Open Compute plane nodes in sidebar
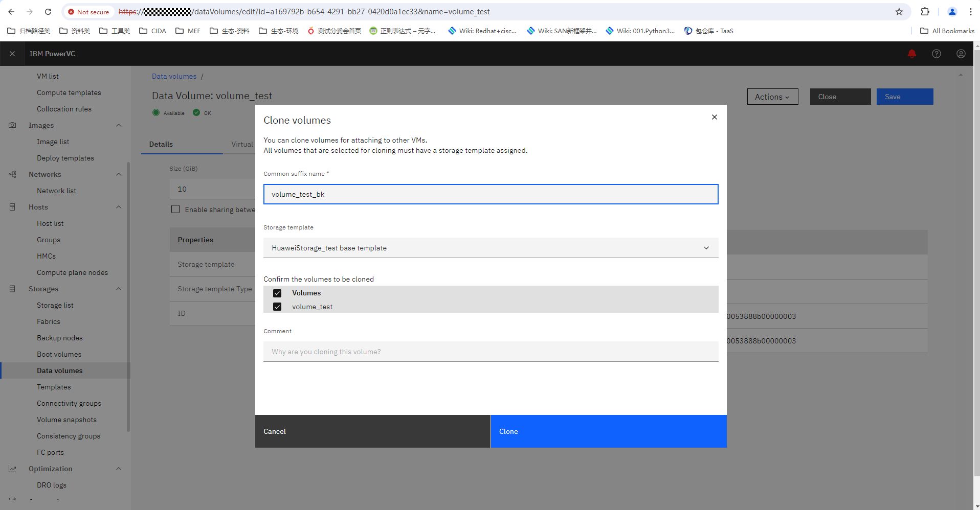980x510 pixels. (x=72, y=272)
